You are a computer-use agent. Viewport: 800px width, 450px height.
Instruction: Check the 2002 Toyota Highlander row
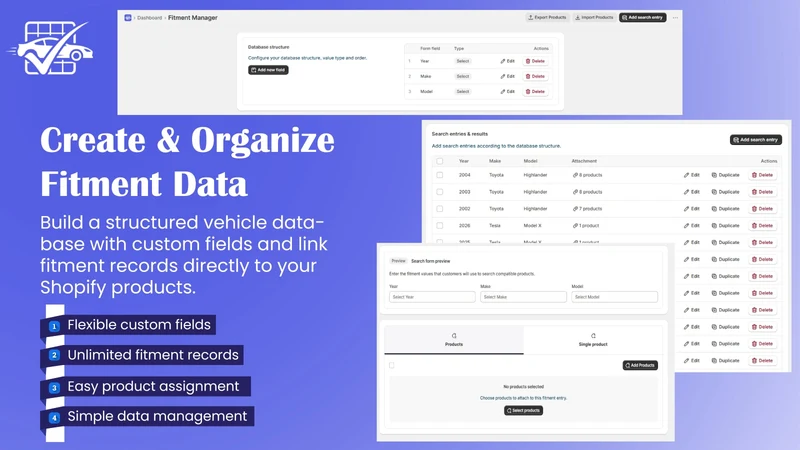[439, 209]
